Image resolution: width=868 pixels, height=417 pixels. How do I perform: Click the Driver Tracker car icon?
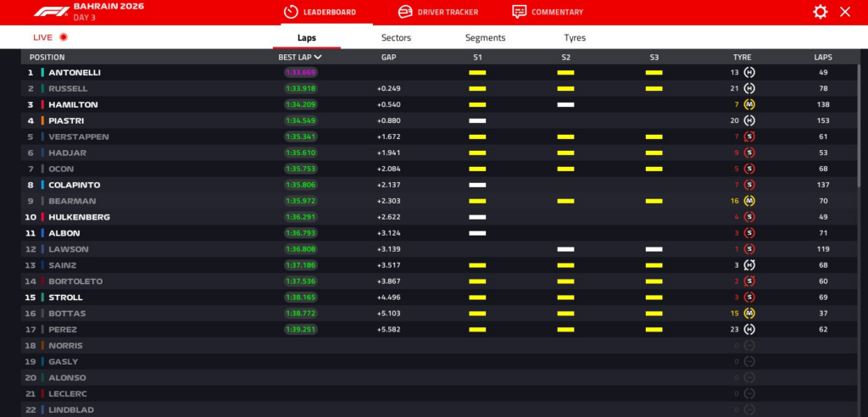pos(405,12)
